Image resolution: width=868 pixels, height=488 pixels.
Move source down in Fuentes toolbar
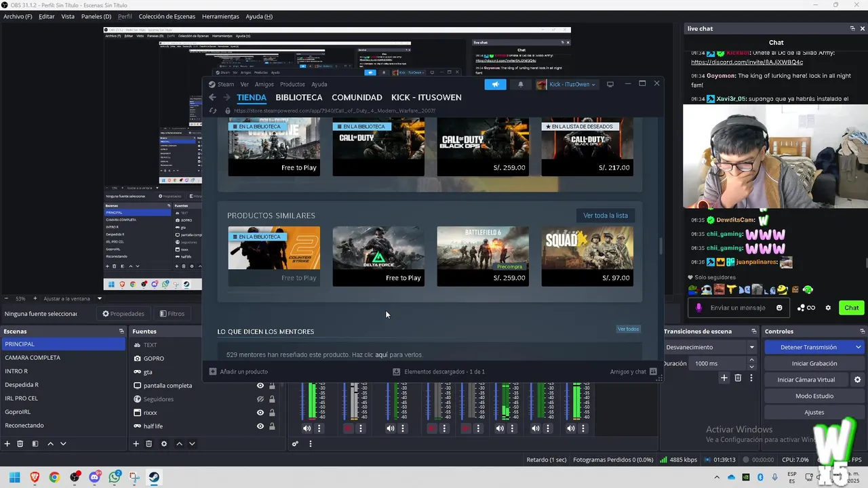coord(192,444)
